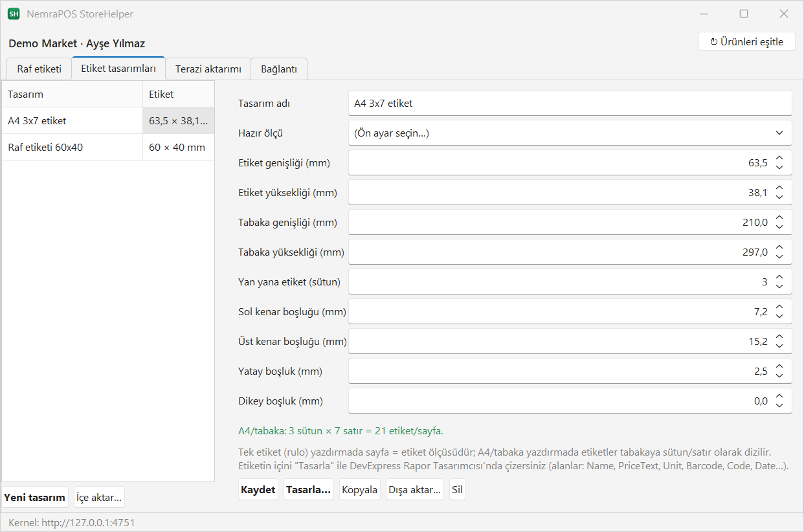This screenshot has width=804, height=532.
Task: Sync products with Ürünleri eşitle button
Action: coord(747,42)
